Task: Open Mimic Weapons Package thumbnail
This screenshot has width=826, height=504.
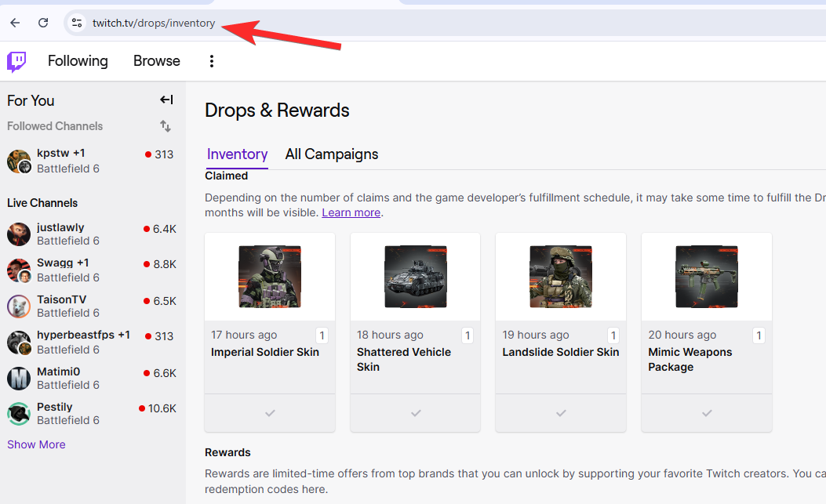Action: tap(707, 277)
